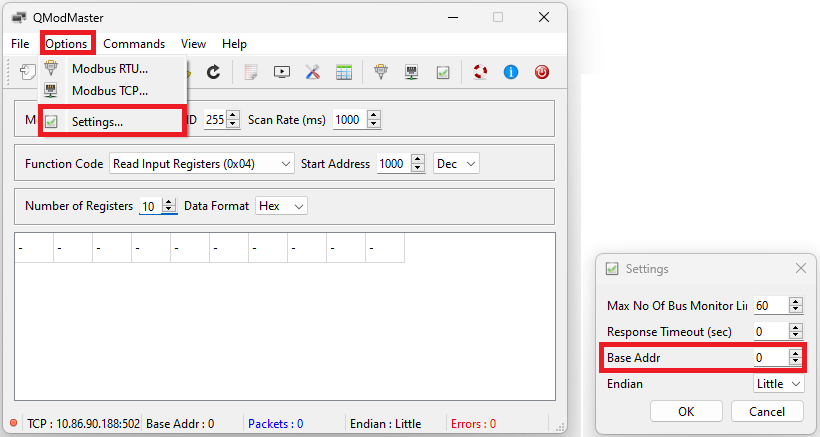This screenshot has width=820, height=437.
Task: Open the Endian dropdown in Settings dialog
Action: [779, 384]
